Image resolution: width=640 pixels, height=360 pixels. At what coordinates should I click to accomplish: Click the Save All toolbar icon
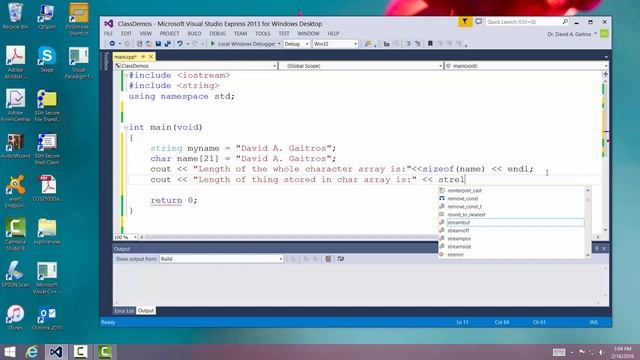tap(167, 44)
